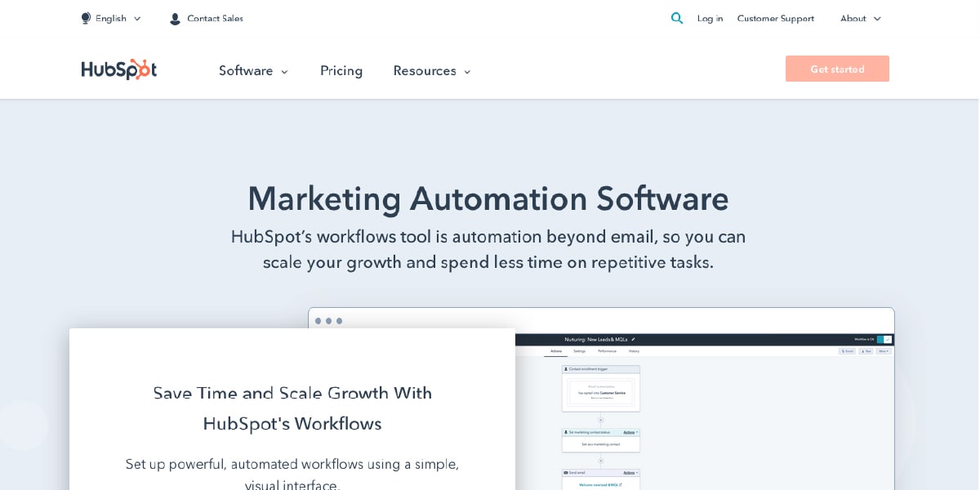
Task: Click the person icon on Contact enrollment trigger
Action: [x=566, y=369]
